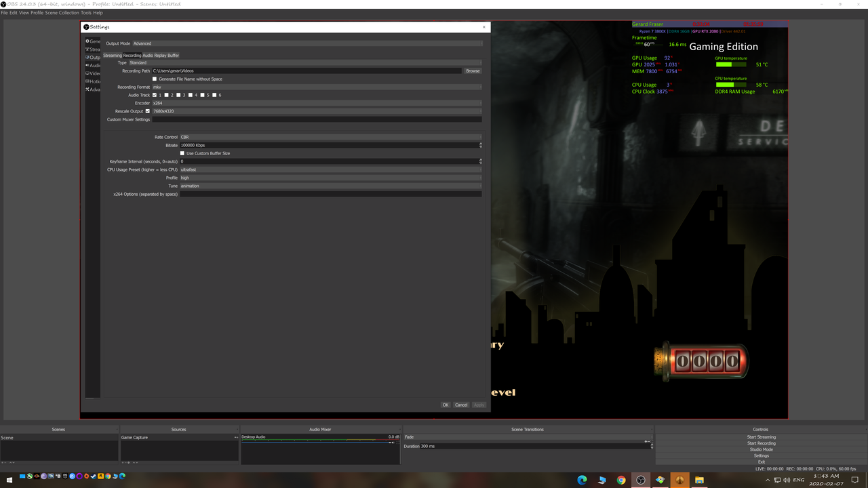
Task: Open Hotkeys section in Settings sidebar
Action: click(x=93, y=81)
